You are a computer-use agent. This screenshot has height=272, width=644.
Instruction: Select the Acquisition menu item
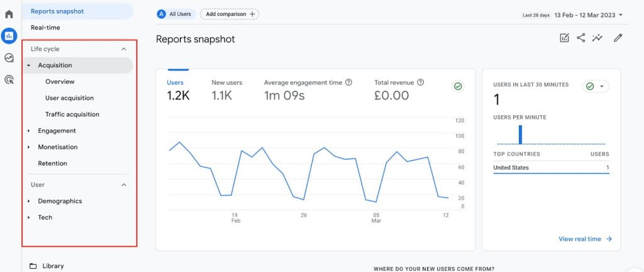pos(77,65)
